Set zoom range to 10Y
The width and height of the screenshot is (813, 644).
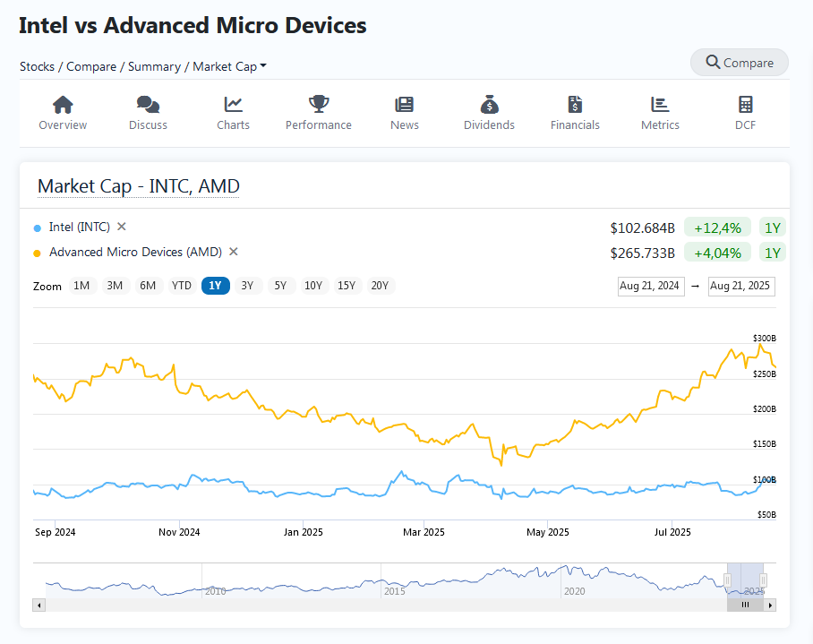pos(313,286)
